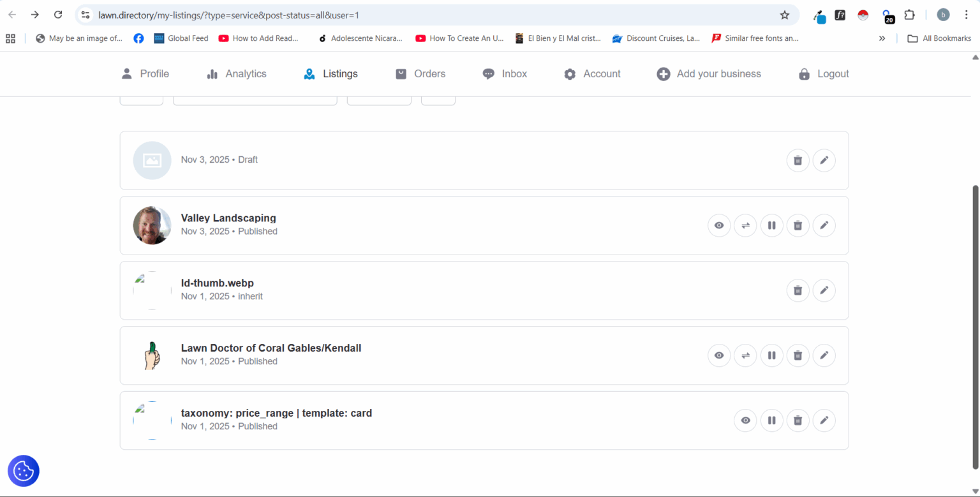This screenshot has height=497, width=980.
Task: Click the Valley Landscaping profile thumbnail
Action: coord(152,225)
